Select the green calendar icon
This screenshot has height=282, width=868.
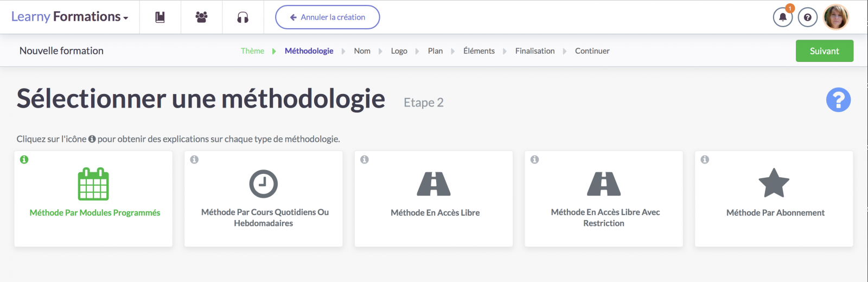(x=93, y=184)
